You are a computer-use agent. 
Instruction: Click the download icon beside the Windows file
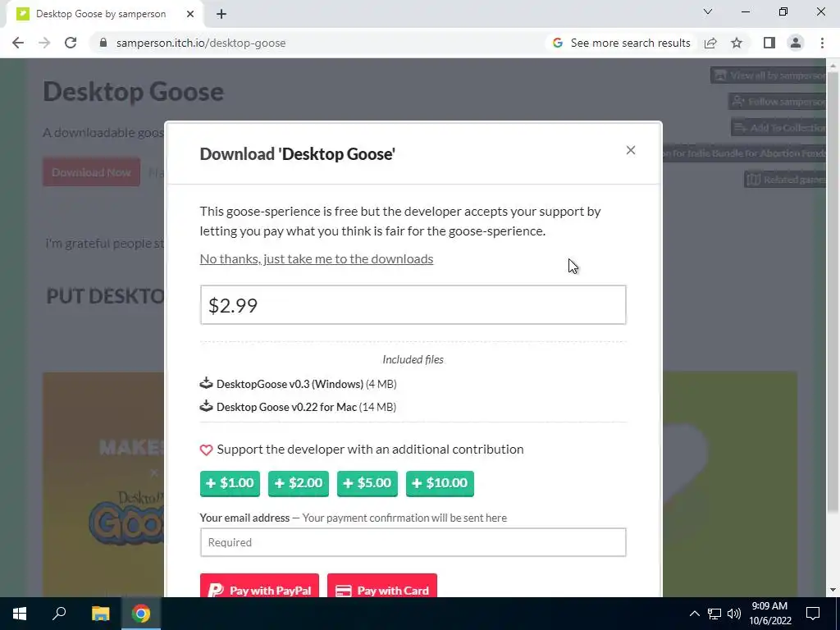[206, 384]
